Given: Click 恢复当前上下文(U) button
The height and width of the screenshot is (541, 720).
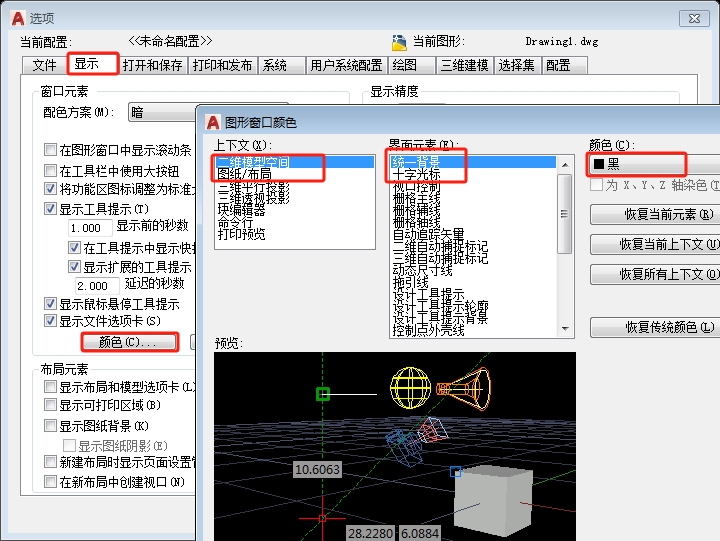Looking at the screenshot, I should click(x=655, y=244).
